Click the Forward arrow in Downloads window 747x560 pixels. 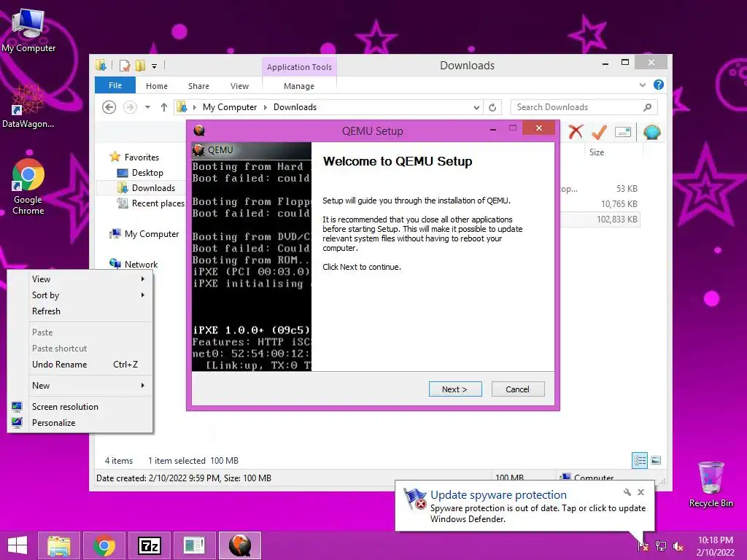click(130, 107)
